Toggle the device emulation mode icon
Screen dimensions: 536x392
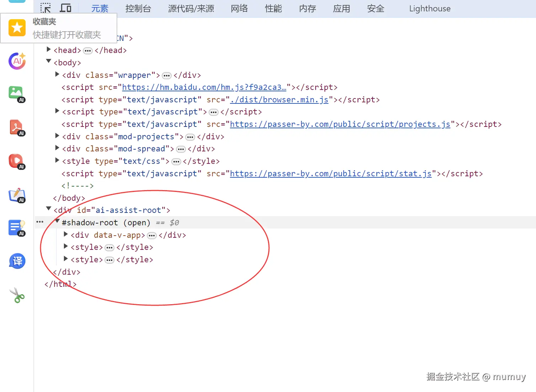coord(65,8)
